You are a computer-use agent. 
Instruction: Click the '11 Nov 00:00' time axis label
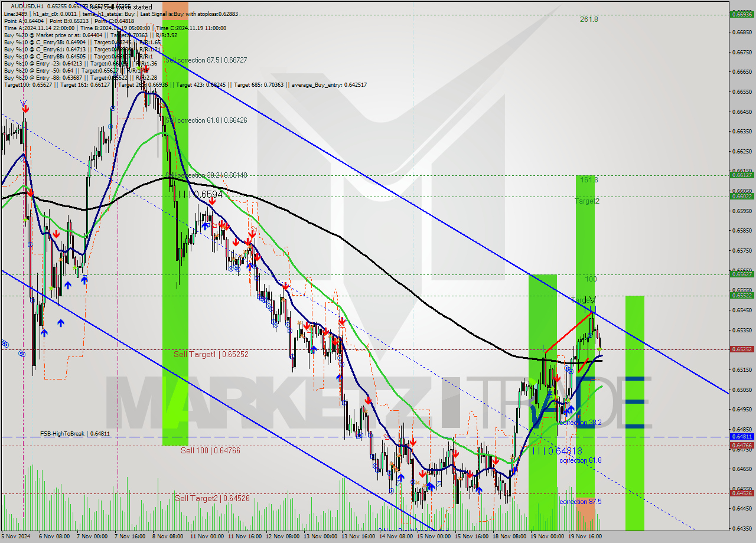coord(207,537)
